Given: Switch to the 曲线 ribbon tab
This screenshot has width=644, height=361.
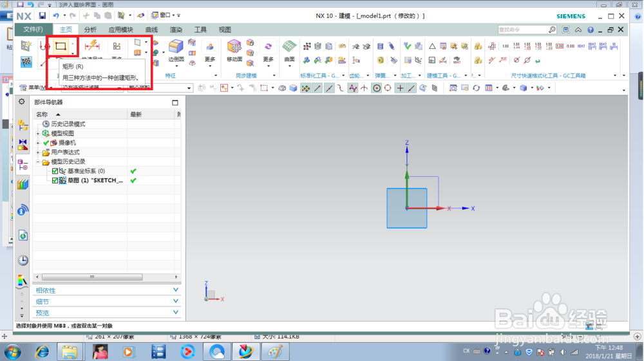Looking at the screenshot, I should 151,30.
